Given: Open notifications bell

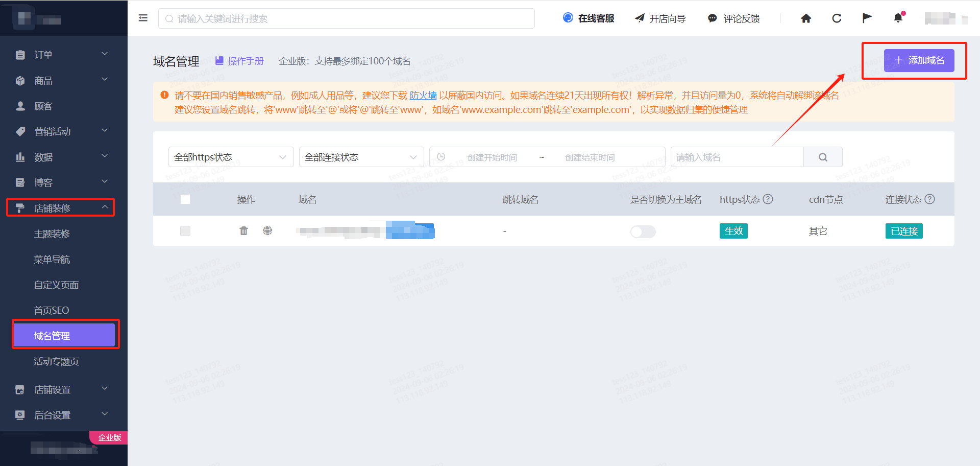Looking at the screenshot, I should (898, 18).
